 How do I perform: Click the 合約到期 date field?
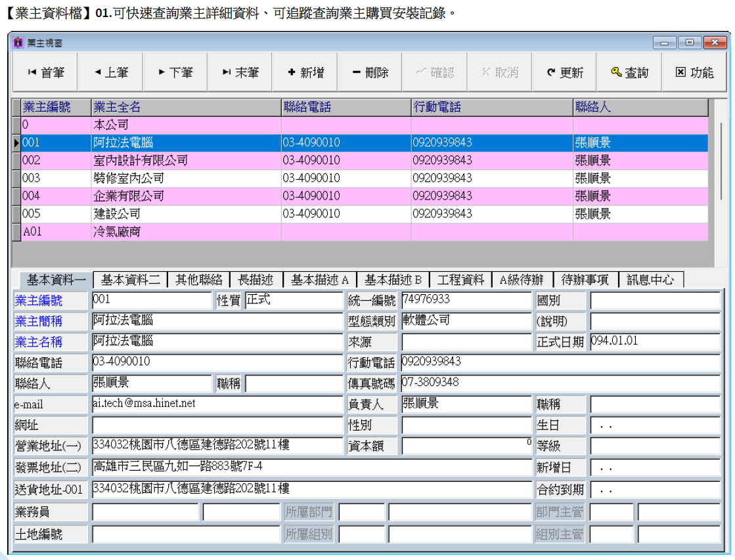(655, 489)
